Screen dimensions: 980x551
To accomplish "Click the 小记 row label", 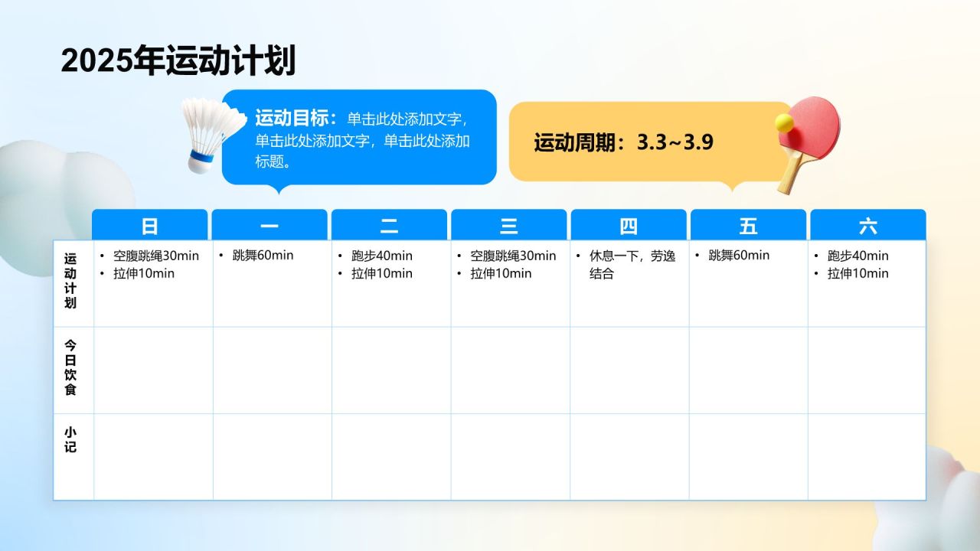I will coord(70,439).
